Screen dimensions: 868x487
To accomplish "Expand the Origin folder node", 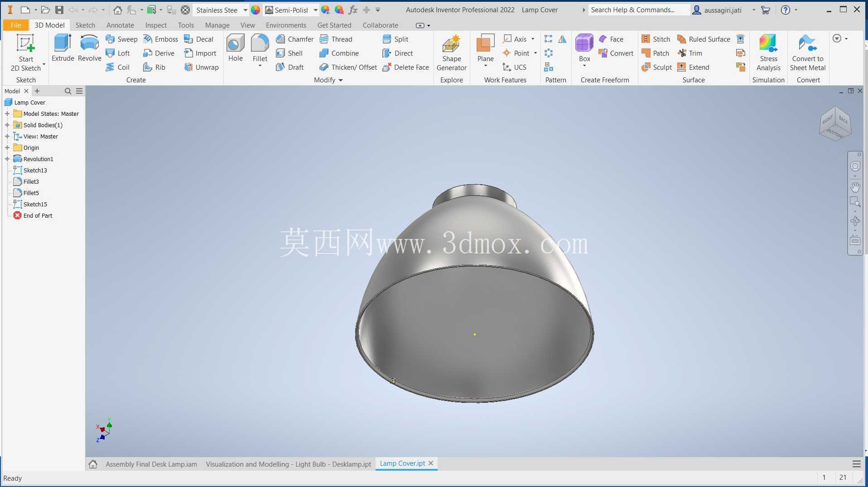I will tap(7, 148).
